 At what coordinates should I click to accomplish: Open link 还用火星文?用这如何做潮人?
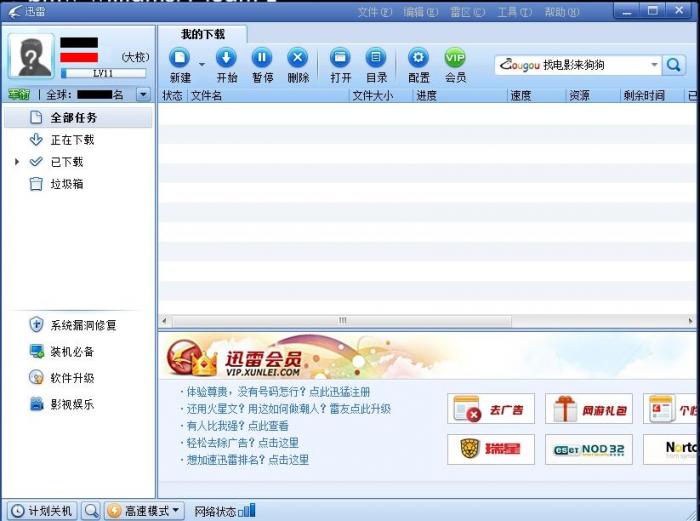pos(288,409)
